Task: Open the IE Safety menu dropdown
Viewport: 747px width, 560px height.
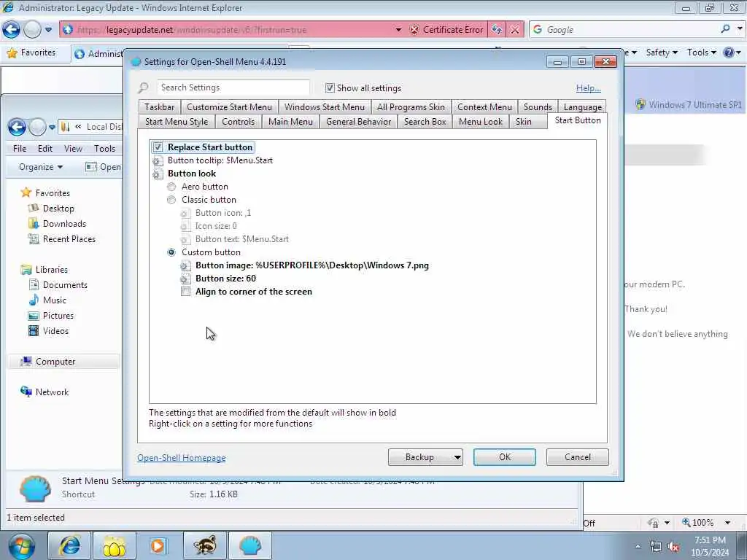Action: [x=662, y=52]
